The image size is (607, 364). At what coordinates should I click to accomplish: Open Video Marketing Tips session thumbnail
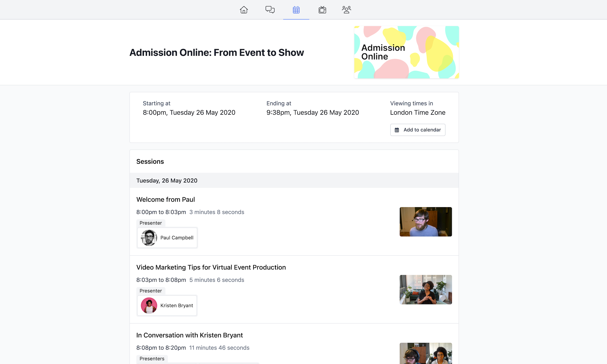point(425,289)
